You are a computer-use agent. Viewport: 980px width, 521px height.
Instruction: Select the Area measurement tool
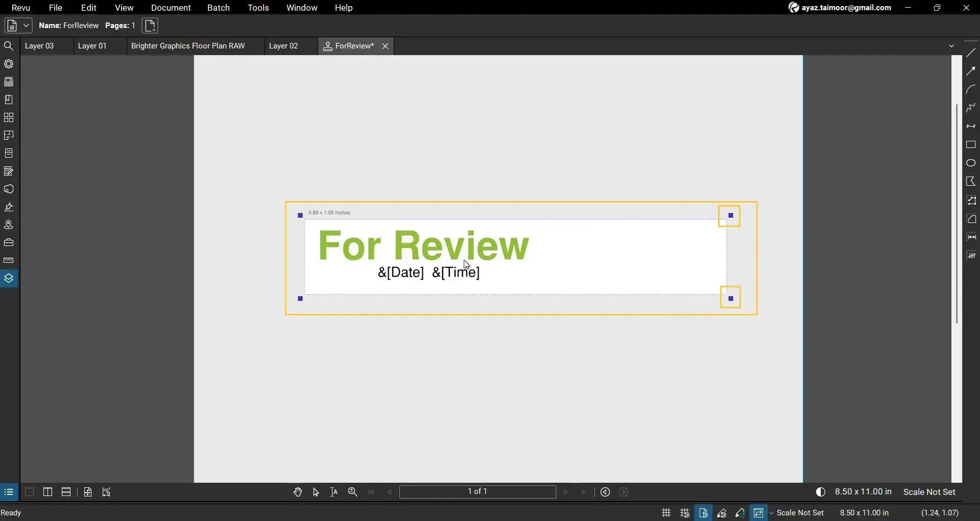(971, 219)
